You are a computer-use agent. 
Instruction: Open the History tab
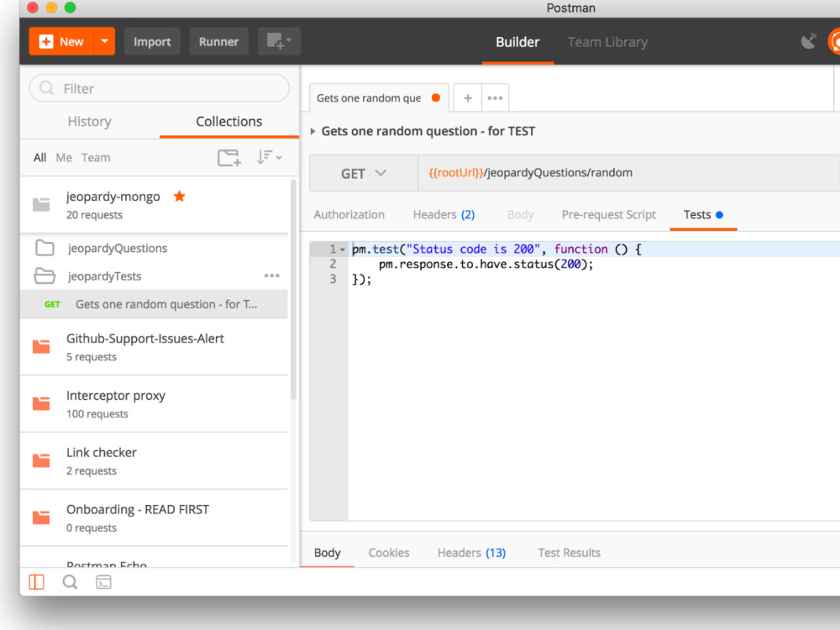[90, 122]
